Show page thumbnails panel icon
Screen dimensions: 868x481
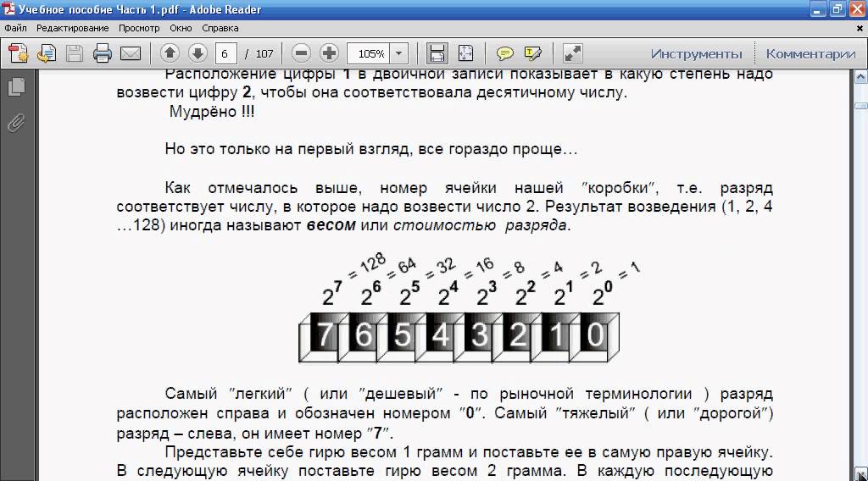coord(17,87)
